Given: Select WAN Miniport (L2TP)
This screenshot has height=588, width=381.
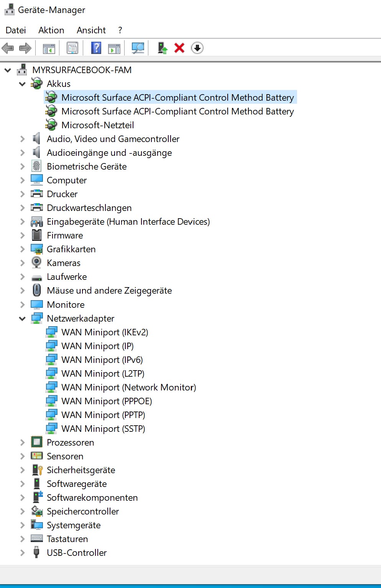Looking at the screenshot, I should coord(103,374).
